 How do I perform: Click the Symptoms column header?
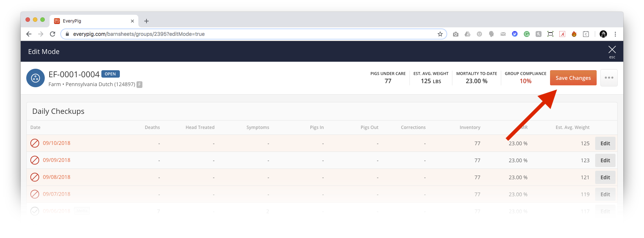258,127
